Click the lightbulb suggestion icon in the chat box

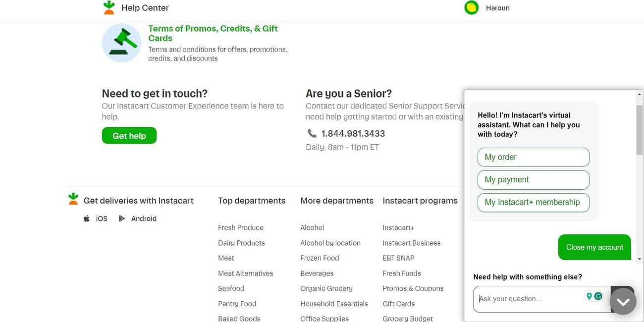pyautogui.click(x=589, y=295)
